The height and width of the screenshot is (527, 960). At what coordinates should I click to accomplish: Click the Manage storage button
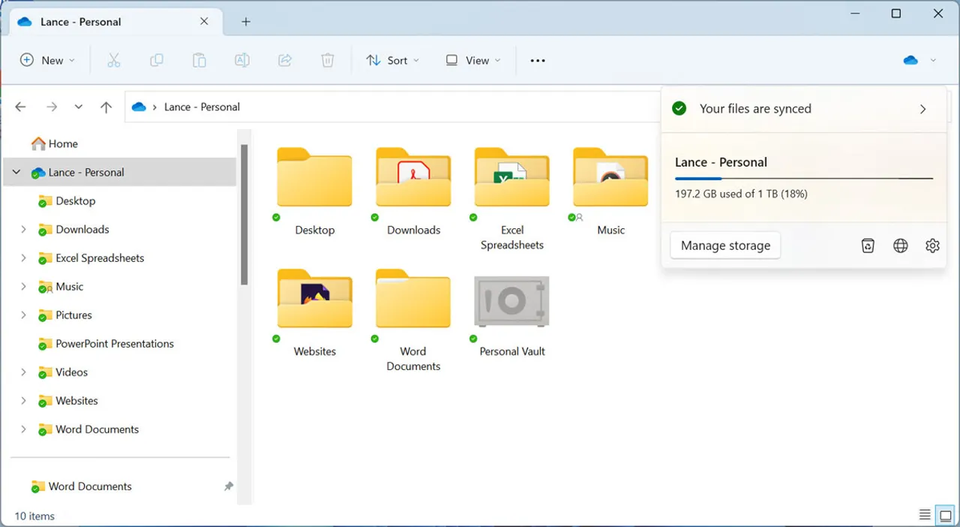pos(725,246)
